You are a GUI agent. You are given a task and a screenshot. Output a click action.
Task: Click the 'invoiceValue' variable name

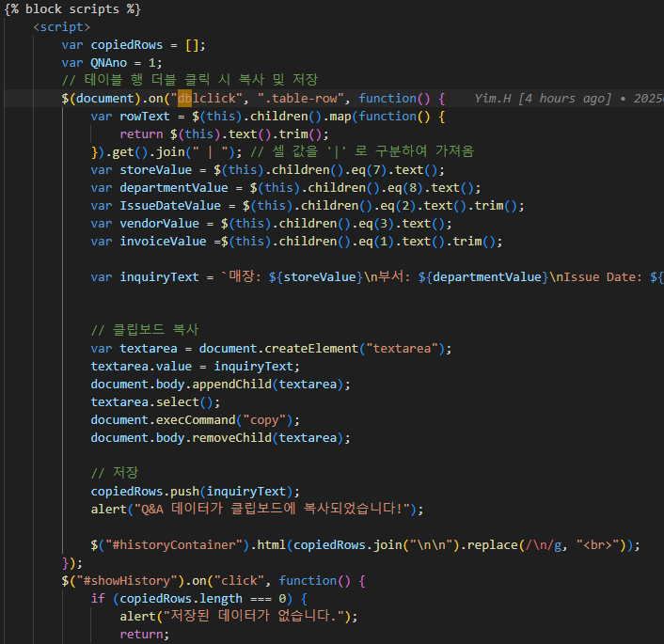point(163,242)
